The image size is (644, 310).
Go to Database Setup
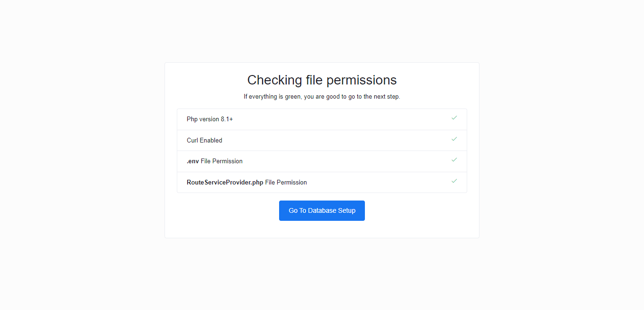pos(322,210)
